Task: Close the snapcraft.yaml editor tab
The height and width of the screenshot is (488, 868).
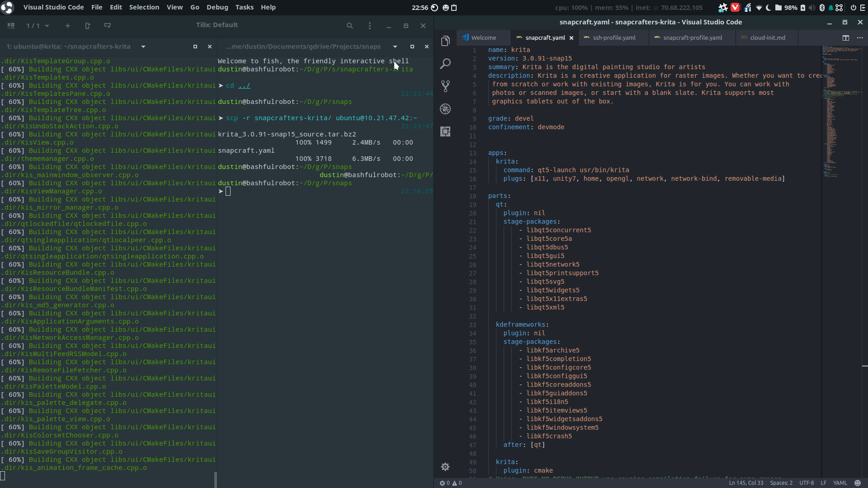Action: (571, 38)
